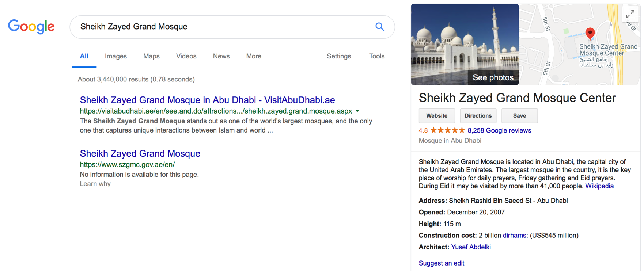644x271 pixels.
Task: Open the Yusef Abdelki architect link
Action: pyautogui.click(x=471, y=247)
